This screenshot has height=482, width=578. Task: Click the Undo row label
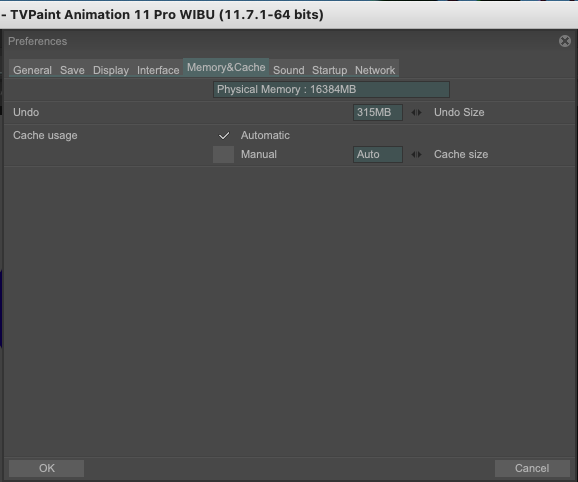coord(26,112)
